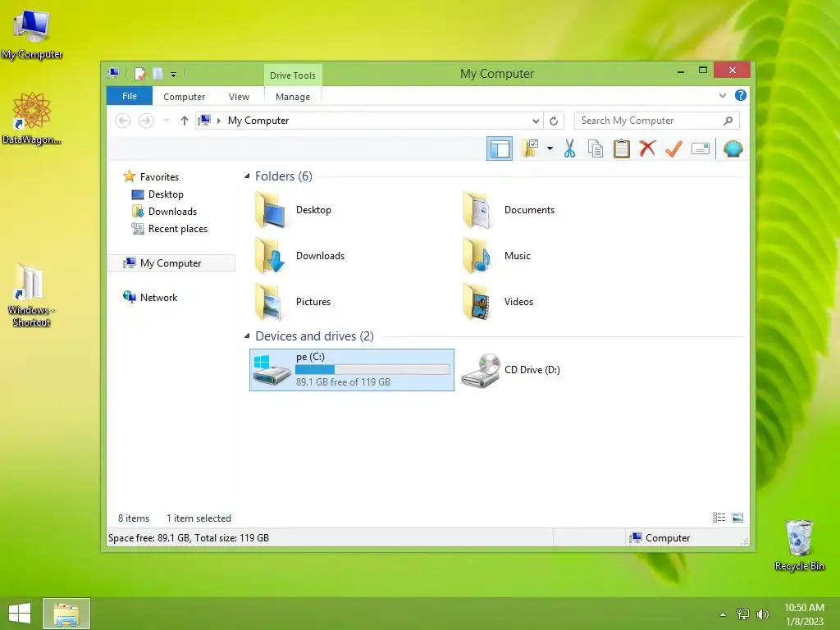Click the Cut scissors toolbar icon
The height and width of the screenshot is (630, 840).
[569, 148]
